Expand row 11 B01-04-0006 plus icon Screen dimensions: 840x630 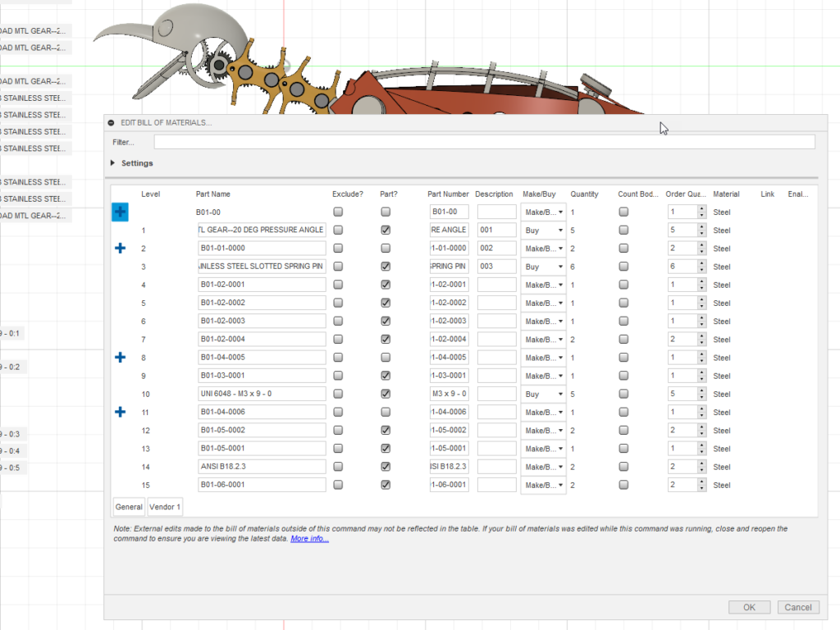pos(121,412)
